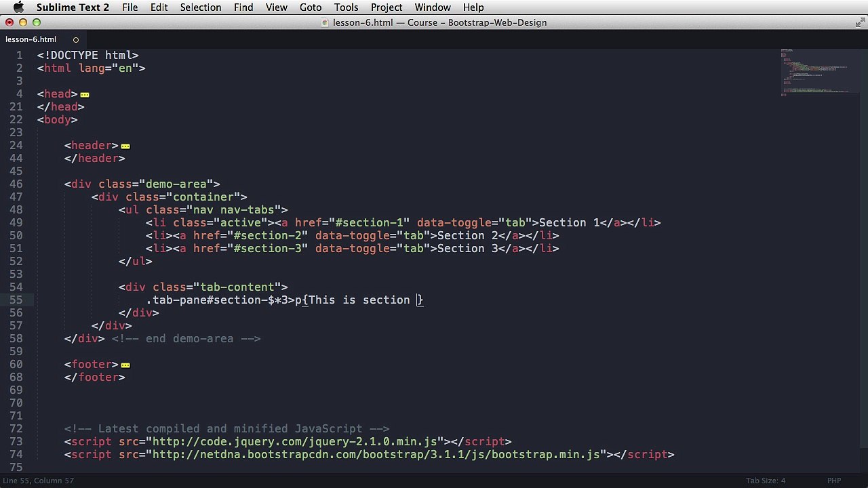
Task: Click the Line 55, Column 57 status text
Action: [x=39, y=481]
